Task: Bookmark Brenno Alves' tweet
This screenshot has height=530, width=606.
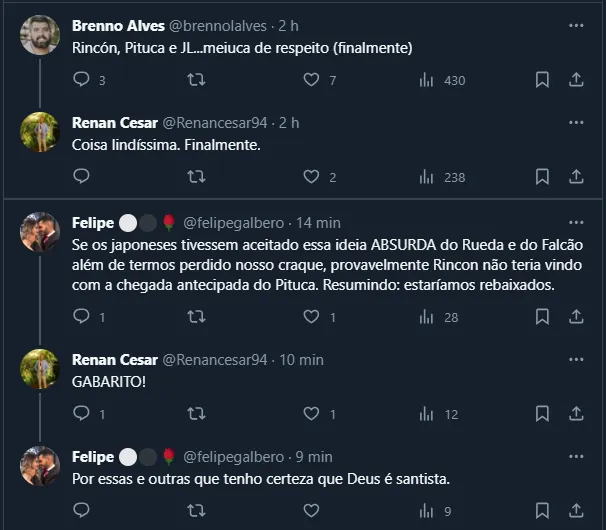Action: click(x=541, y=79)
